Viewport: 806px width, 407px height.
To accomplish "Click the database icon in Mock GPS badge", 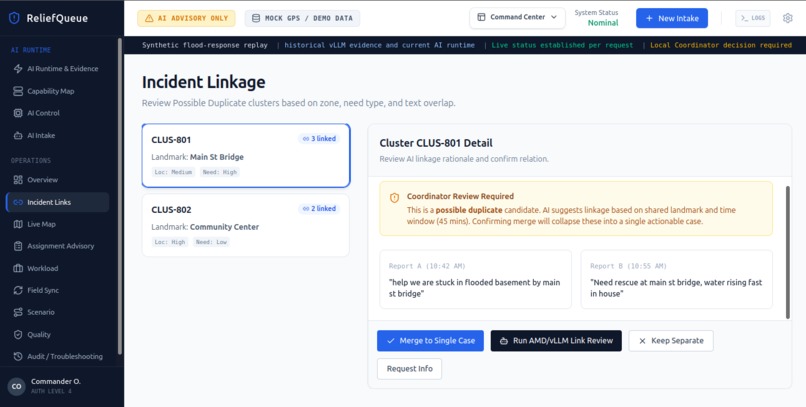I will (x=256, y=18).
